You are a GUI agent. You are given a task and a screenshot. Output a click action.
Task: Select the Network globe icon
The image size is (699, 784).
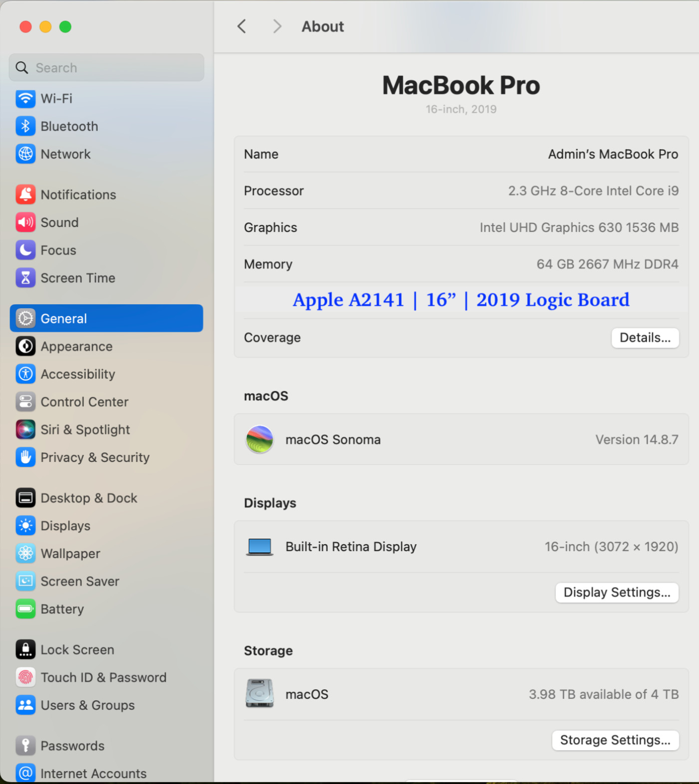click(25, 154)
